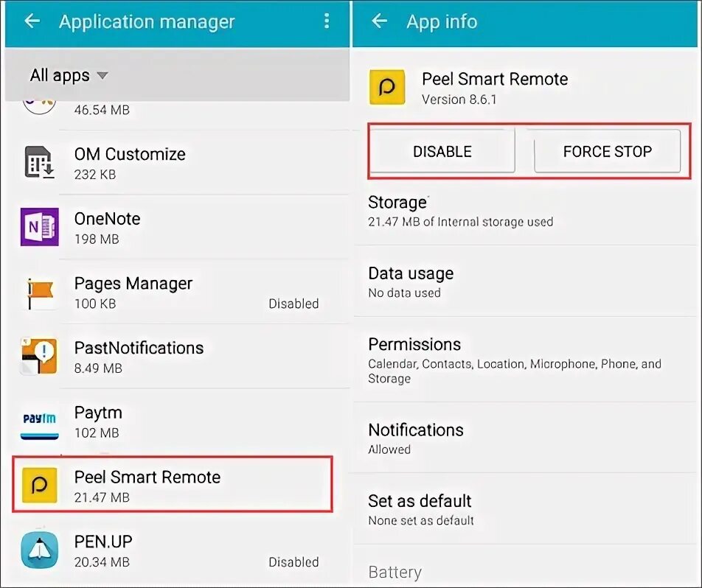
Task: Tap 198 MB size under OneNote
Action: 97,239
